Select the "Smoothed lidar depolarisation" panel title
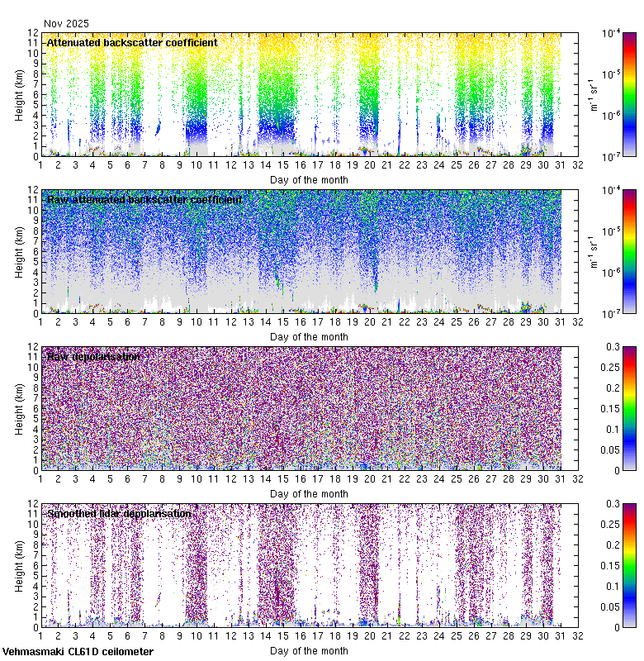 pyautogui.click(x=119, y=513)
